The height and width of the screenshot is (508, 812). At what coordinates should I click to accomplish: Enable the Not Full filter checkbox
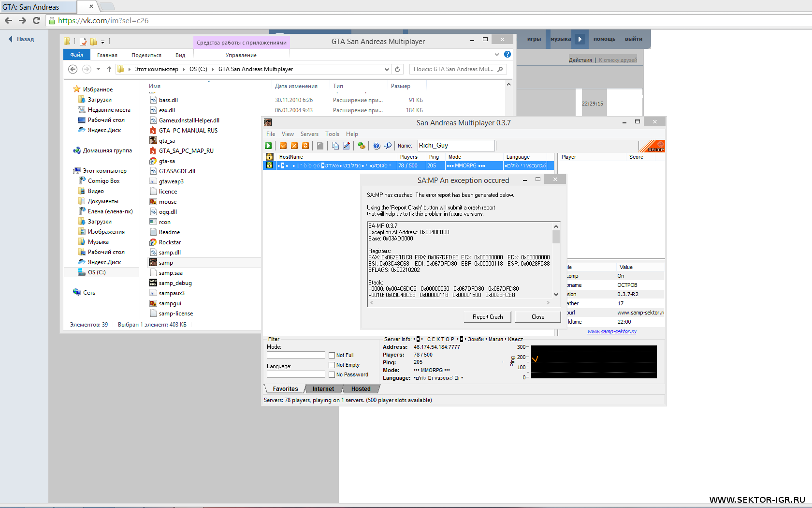pyautogui.click(x=332, y=356)
